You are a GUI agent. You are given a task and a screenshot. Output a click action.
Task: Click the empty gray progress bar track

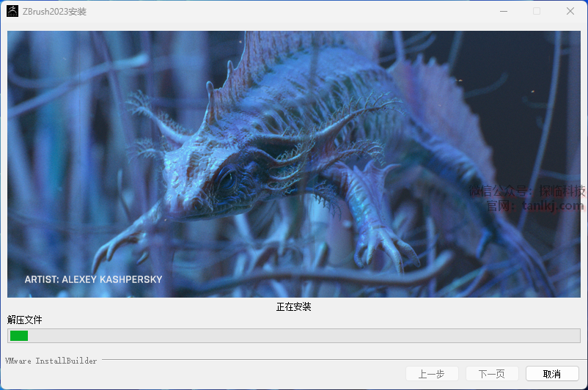click(x=293, y=336)
